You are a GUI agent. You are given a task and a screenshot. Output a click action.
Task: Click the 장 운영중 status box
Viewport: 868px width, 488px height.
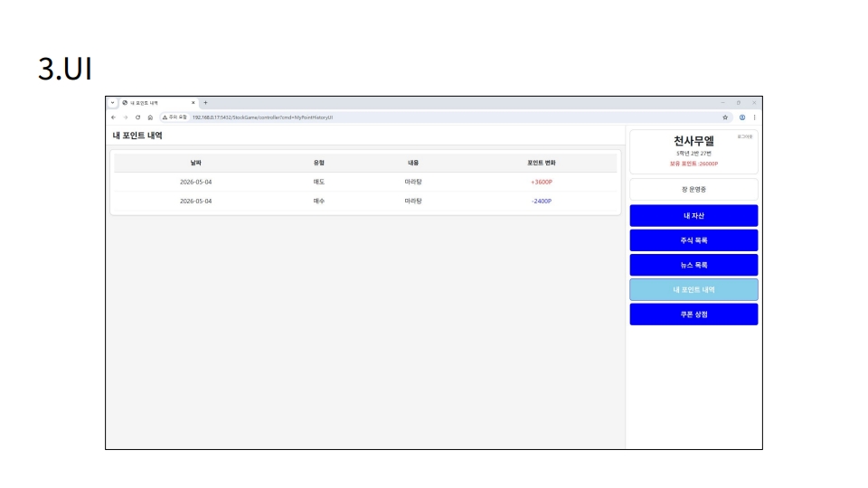[x=693, y=189]
